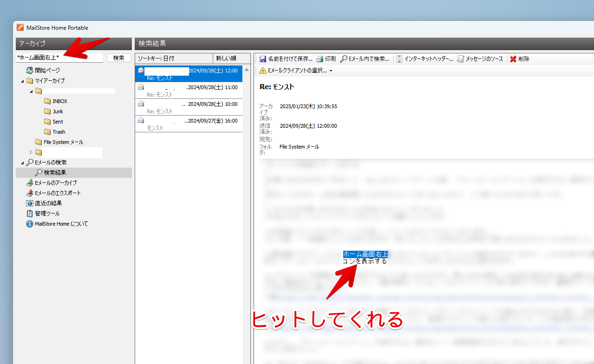Screen dimensions: 594x364
Task: Collapse the マイアーカイブ tree node
Action: [22, 81]
